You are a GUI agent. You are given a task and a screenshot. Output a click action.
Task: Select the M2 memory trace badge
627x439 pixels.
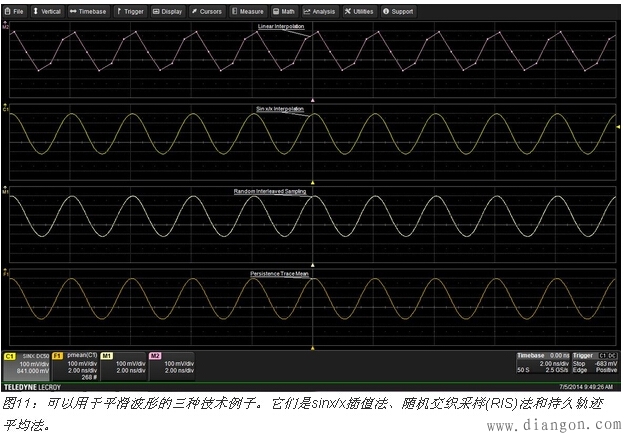tap(155, 355)
